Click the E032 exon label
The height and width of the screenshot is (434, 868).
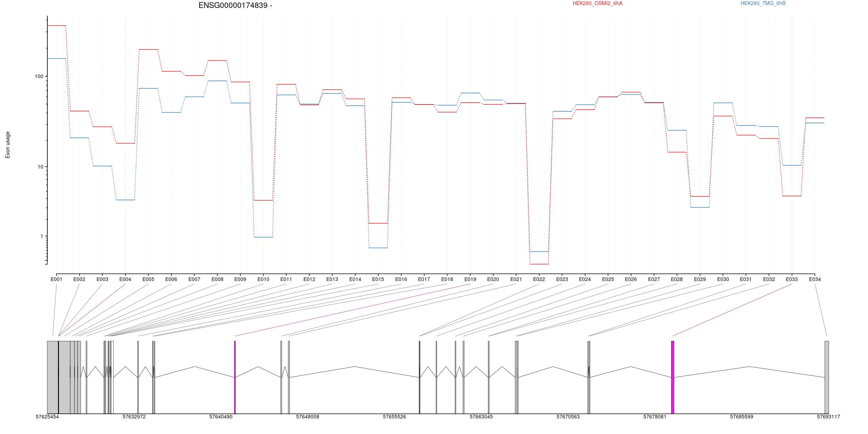769,279
